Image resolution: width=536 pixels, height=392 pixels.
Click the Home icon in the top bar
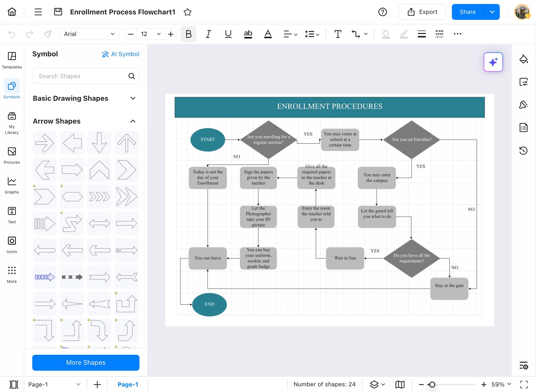click(x=12, y=12)
